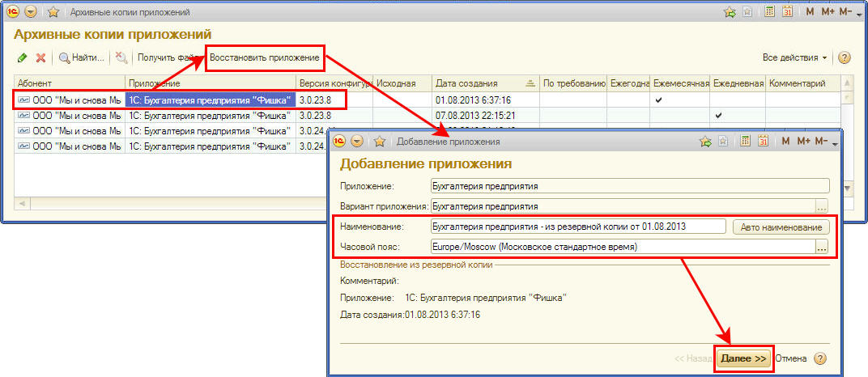Click the Восстановить приложение command
This screenshot has height=377, width=868.
pos(265,57)
